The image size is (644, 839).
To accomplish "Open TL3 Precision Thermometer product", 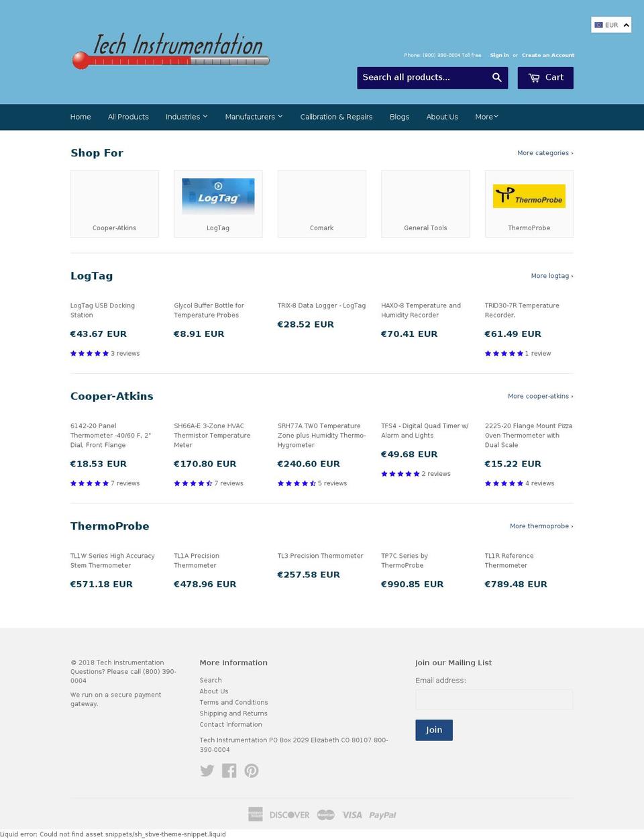I will click(321, 556).
